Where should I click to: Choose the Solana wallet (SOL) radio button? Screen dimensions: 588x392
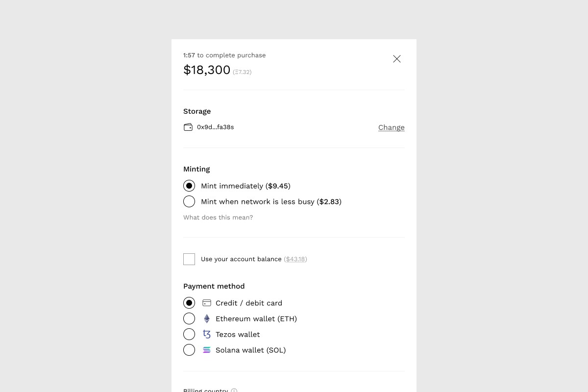(189, 350)
